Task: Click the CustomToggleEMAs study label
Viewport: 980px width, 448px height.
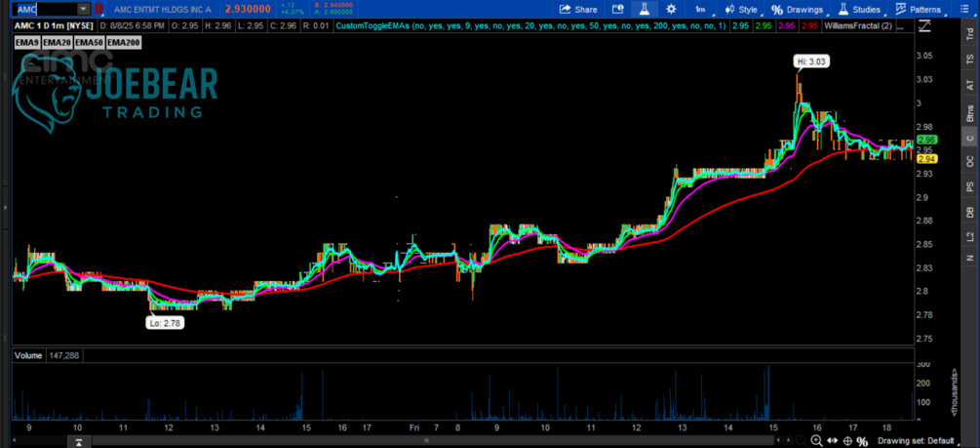Action: point(531,26)
